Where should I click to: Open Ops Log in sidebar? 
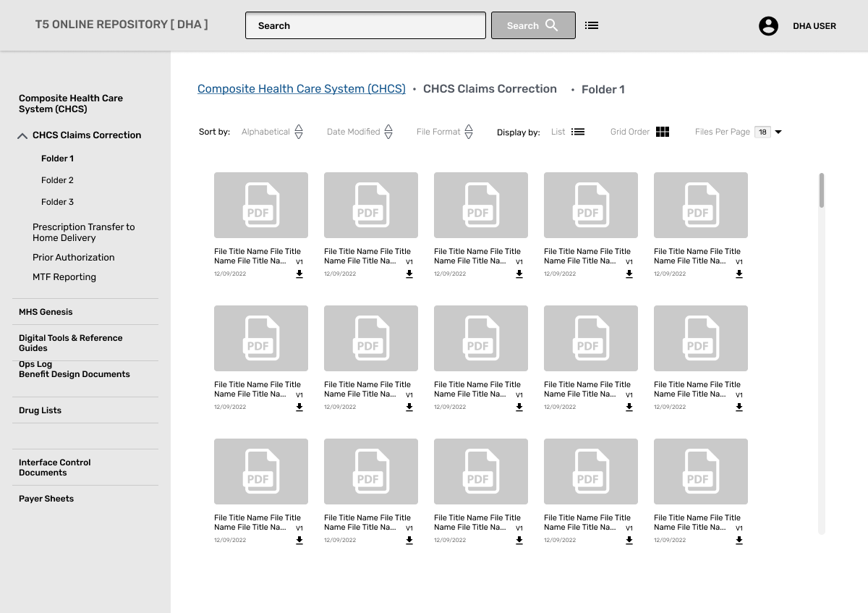[35, 364]
